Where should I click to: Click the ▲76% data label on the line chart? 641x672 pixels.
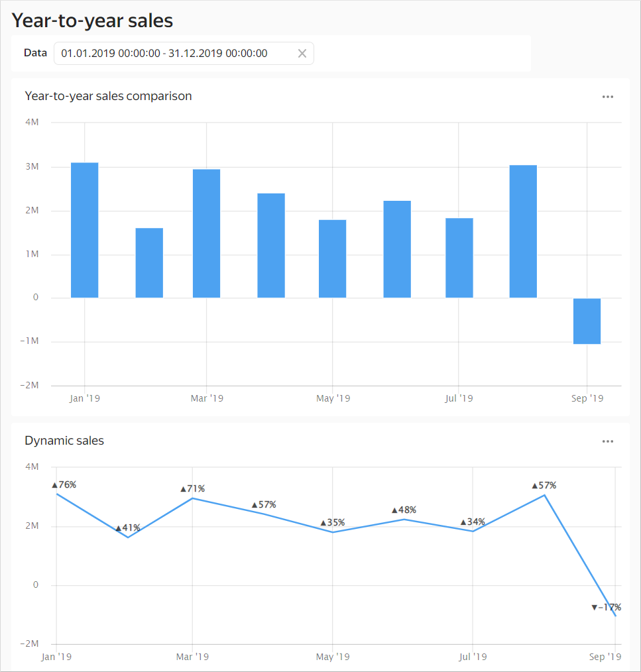click(64, 485)
